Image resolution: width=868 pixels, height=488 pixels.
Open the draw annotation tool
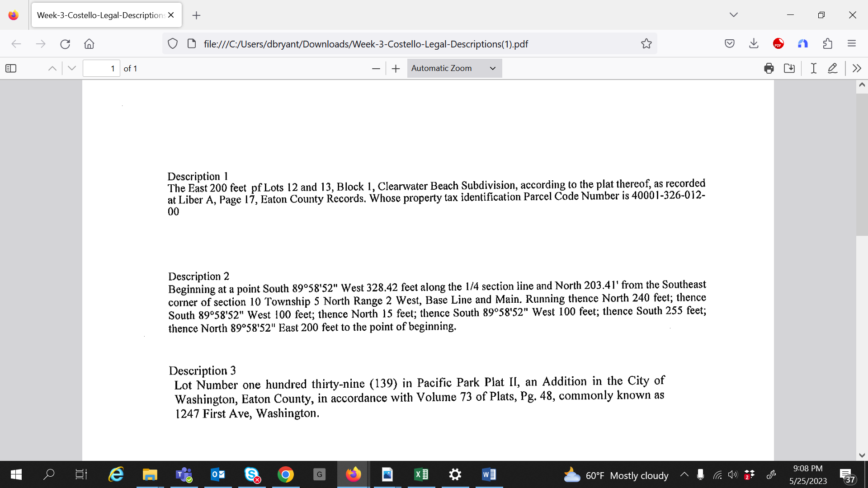point(833,68)
